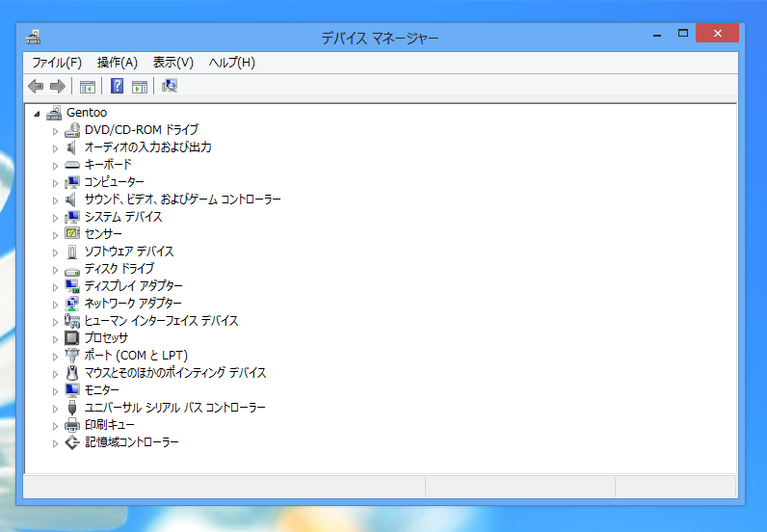Expand the キーボード node
The image size is (767, 532).
(x=55, y=166)
